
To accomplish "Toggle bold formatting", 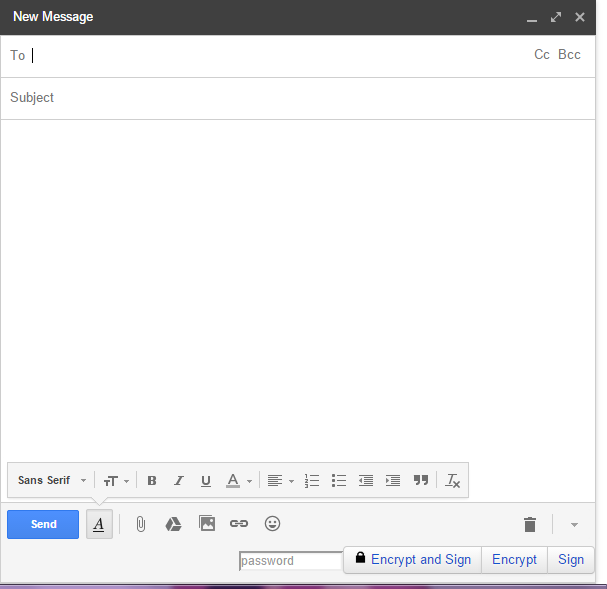I will (152, 481).
